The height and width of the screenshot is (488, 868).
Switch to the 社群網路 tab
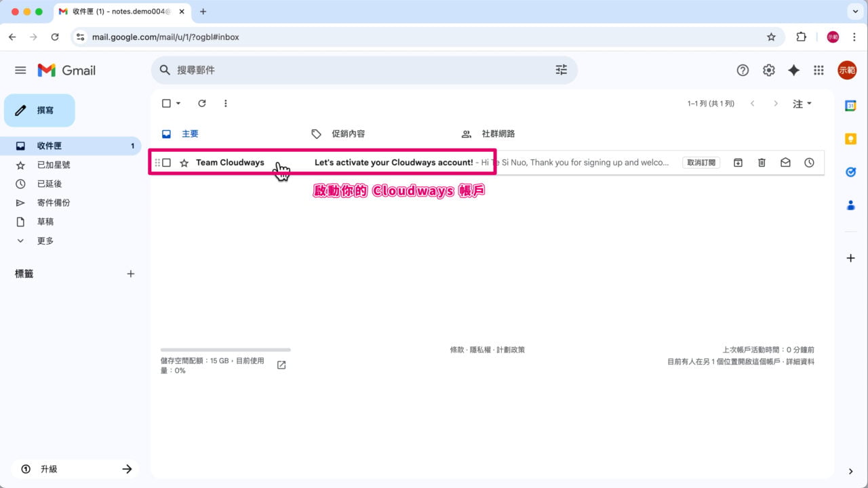497,134
